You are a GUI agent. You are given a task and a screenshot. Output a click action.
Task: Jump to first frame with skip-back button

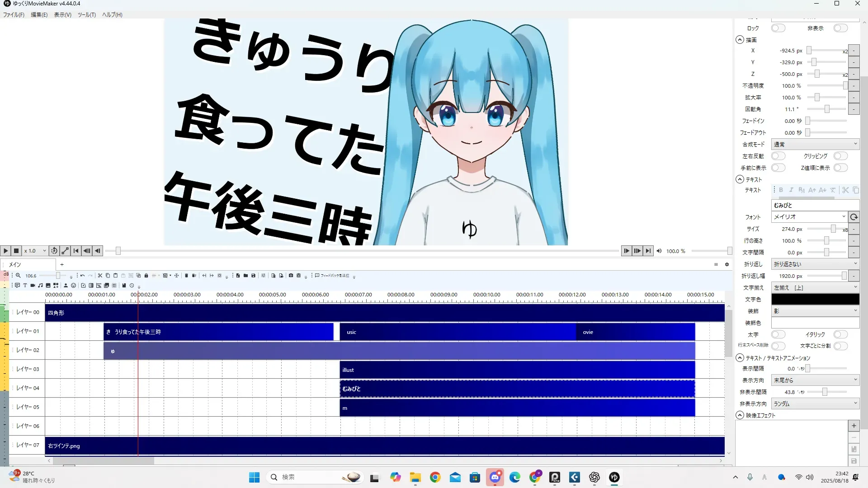point(76,251)
